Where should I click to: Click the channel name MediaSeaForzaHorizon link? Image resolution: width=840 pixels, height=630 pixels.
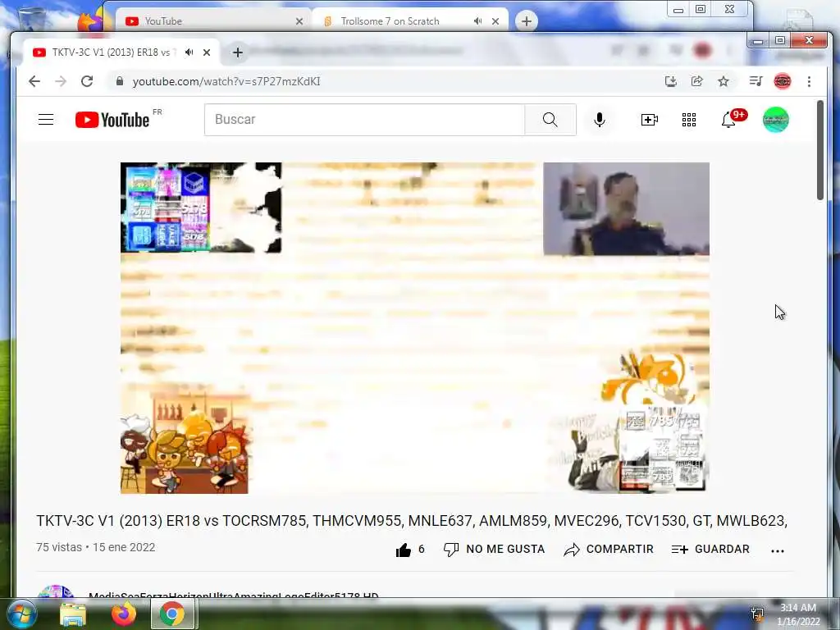click(233, 595)
